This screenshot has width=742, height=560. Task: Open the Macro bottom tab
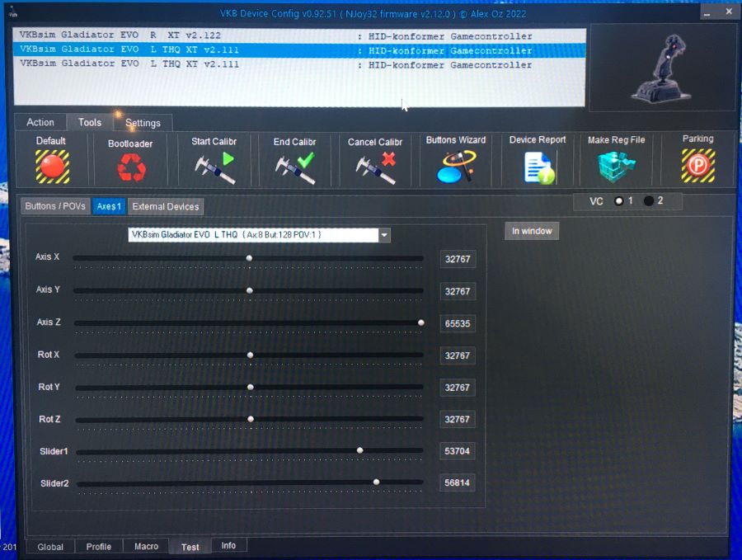pyautogui.click(x=146, y=546)
